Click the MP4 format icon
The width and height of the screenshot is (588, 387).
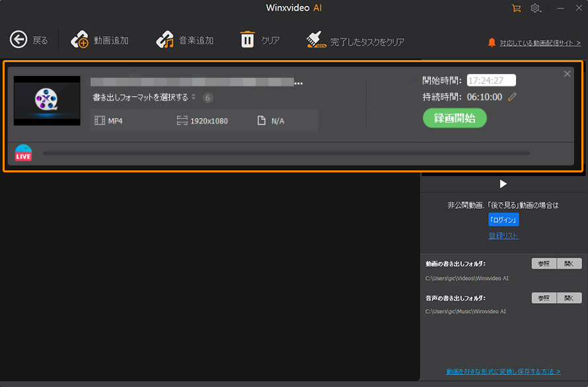[x=100, y=120]
